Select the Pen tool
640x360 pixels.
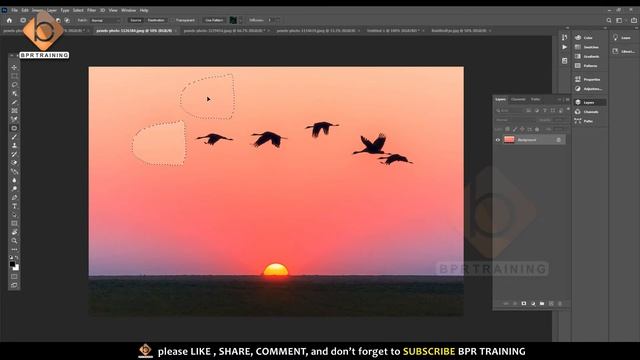pos(14,198)
